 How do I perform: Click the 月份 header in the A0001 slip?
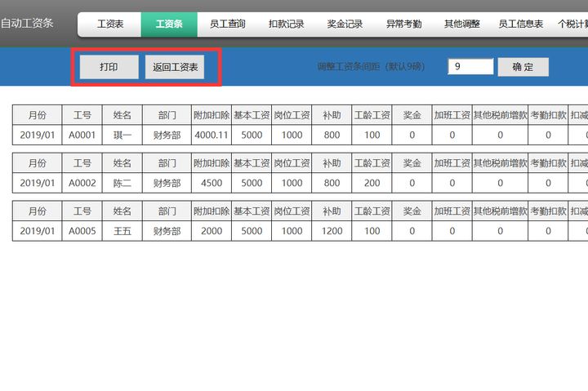37,115
